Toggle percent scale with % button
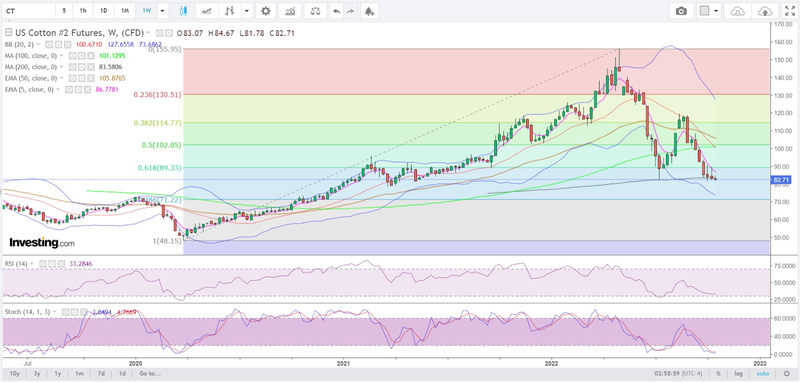Screen dimensions: 800x382 click(718, 374)
